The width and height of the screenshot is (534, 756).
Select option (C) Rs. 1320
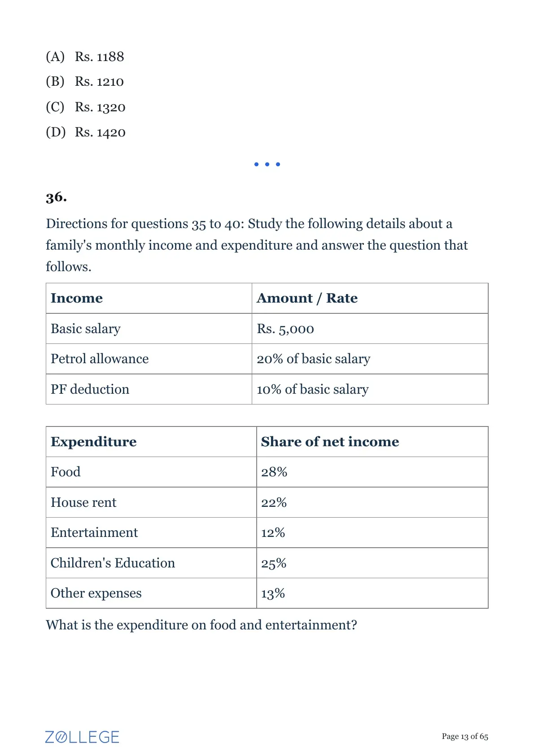click(x=86, y=107)
